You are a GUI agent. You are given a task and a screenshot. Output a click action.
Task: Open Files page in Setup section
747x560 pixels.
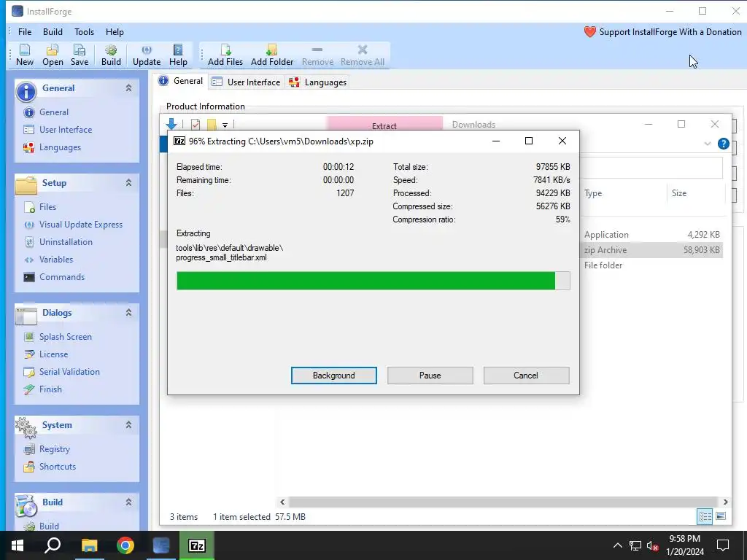tap(40, 206)
